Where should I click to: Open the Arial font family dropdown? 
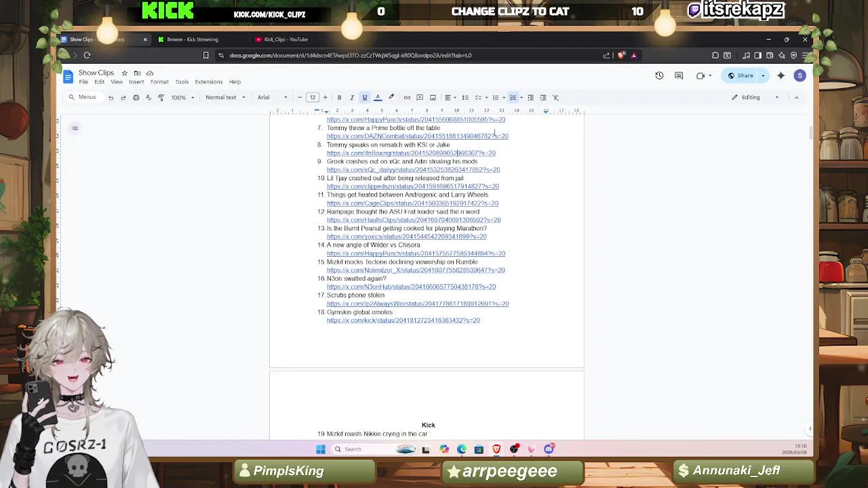click(x=273, y=98)
